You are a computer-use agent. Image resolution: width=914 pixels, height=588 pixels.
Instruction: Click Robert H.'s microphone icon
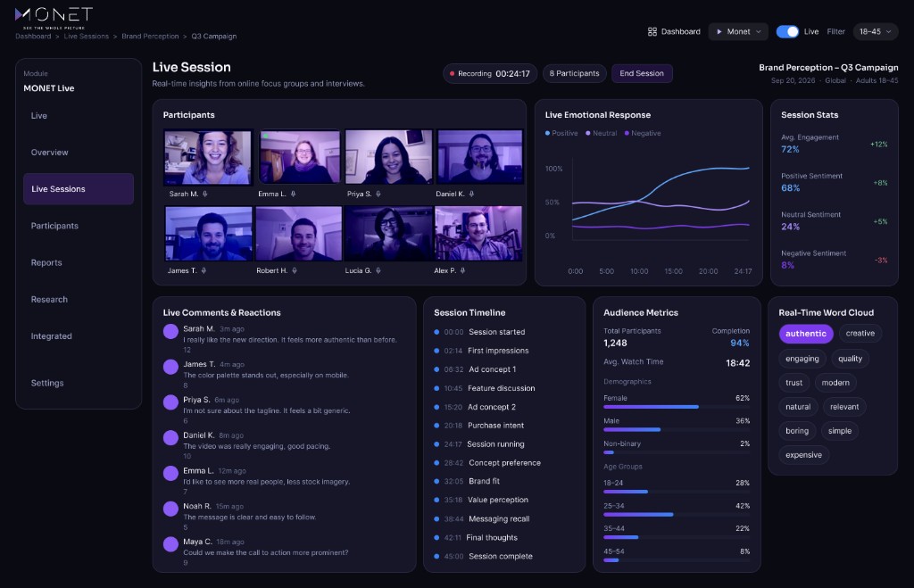click(295, 270)
